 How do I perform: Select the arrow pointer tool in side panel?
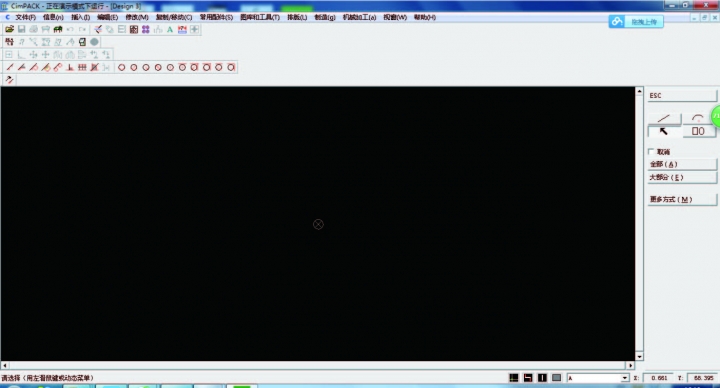click(x=664, y=131)
